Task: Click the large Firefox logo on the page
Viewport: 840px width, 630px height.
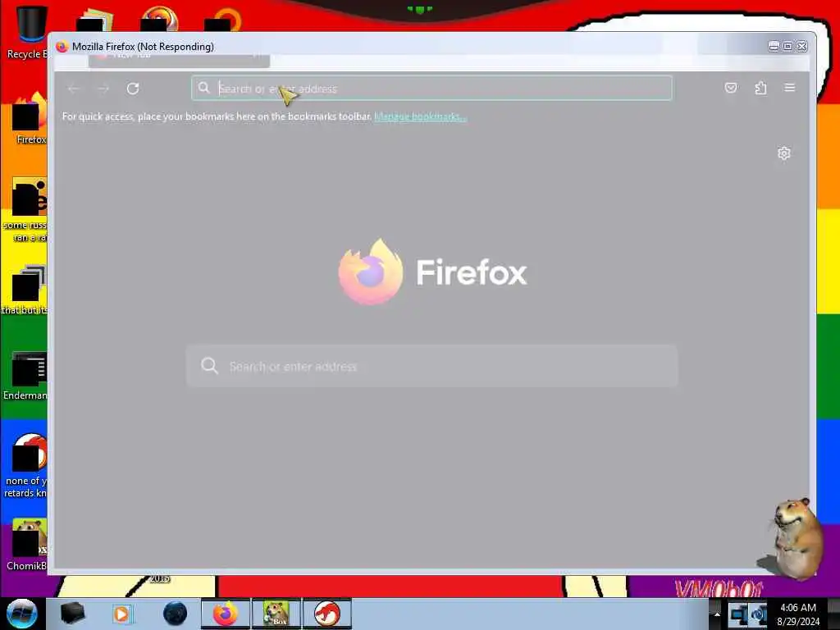Action: point(371,272)
